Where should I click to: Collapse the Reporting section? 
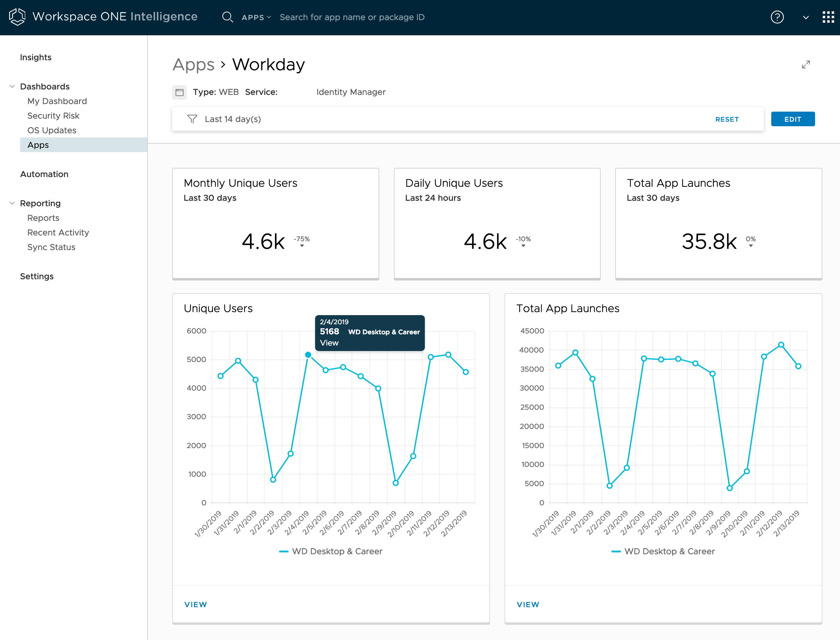[12, 203]
